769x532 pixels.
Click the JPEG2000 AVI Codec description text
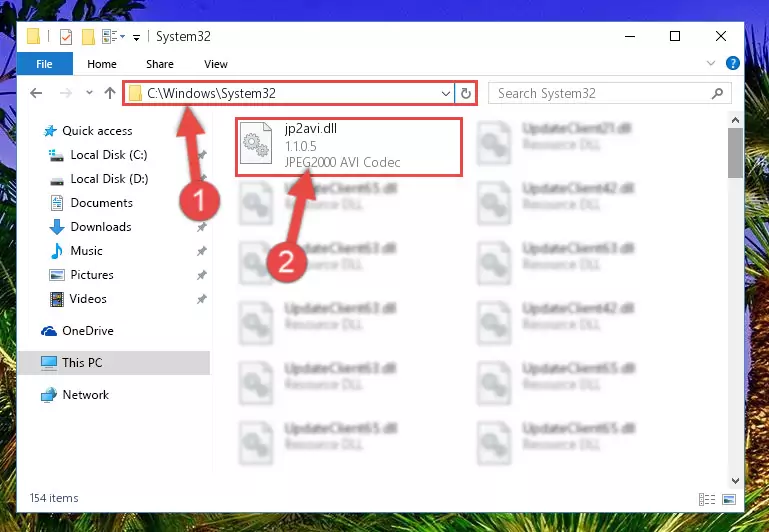pyautogui.click(x=342, y=162)
